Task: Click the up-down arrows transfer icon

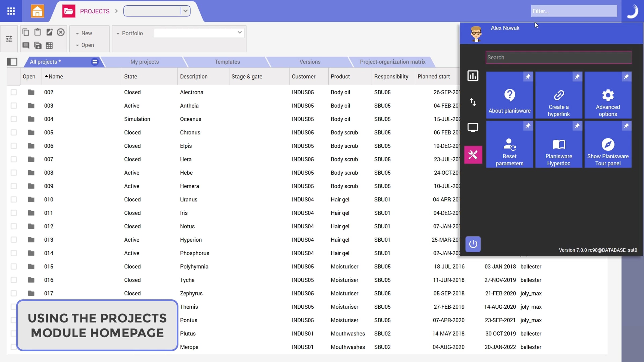Action: (x=473, y=102)
